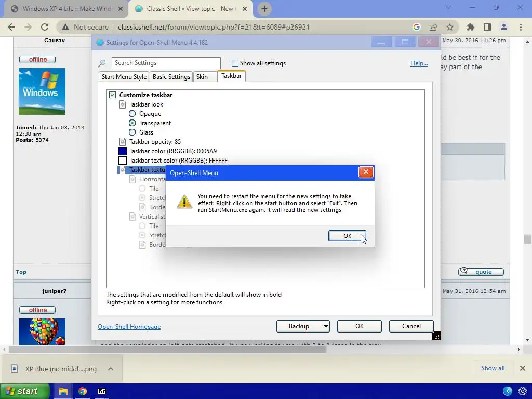
Task: Open a new browser tab
Action: pyautogui.click(x=264, y=9)
